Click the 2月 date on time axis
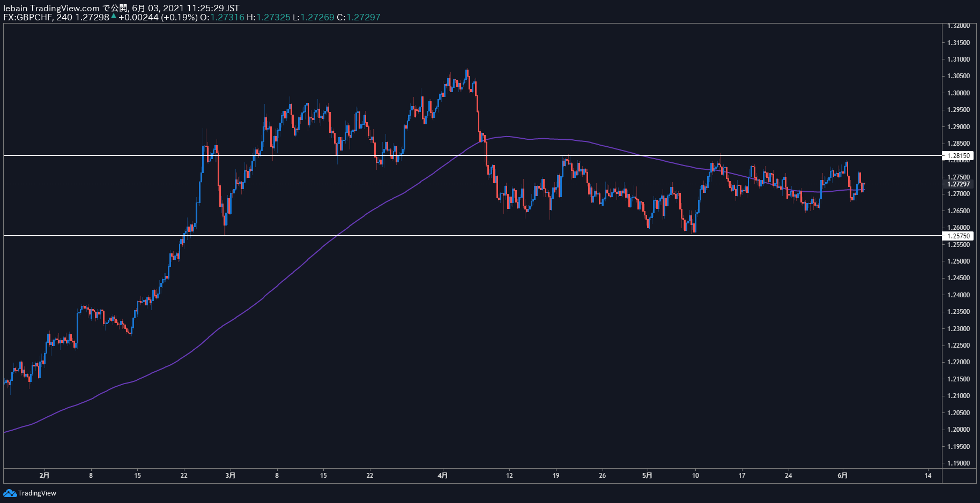Screen dimensions: 980x503 pos(44,475)
